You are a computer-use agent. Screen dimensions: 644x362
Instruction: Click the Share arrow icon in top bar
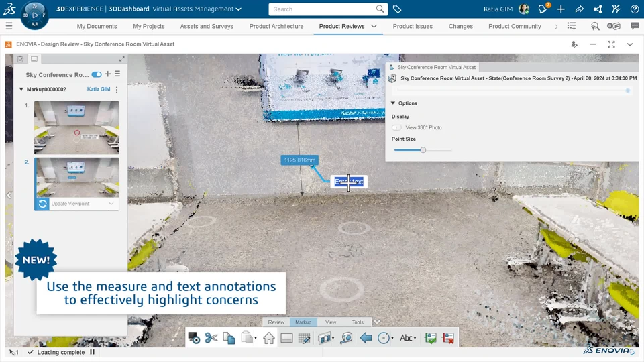click(580, 9)
